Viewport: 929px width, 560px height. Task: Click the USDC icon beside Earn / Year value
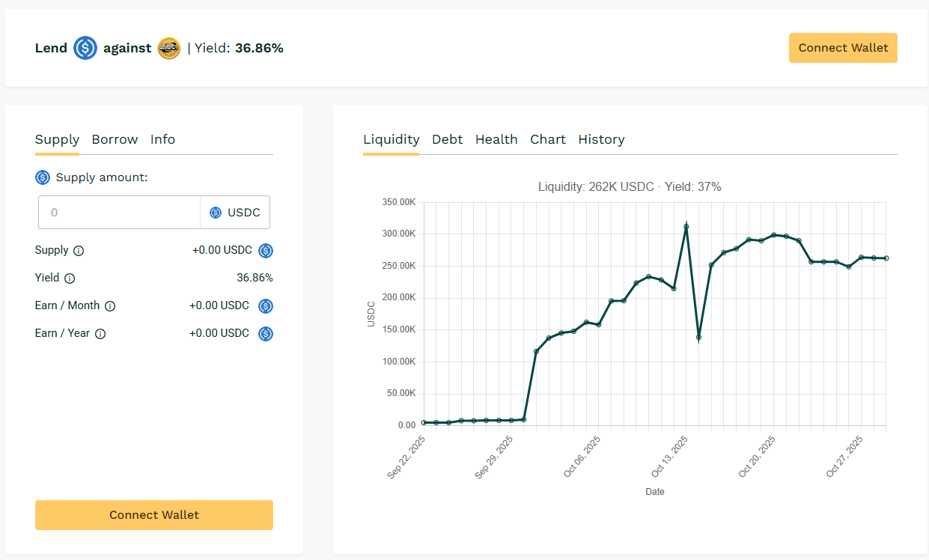point(266,333)
